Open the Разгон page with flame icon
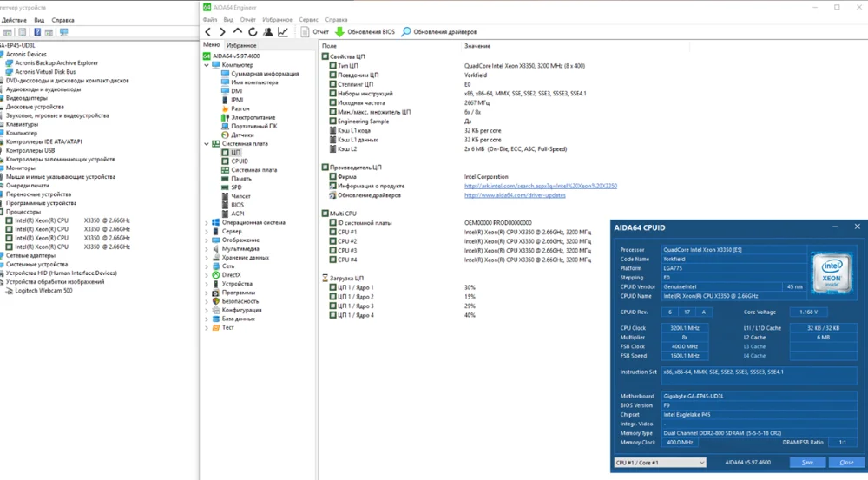The height and width of the screenshot is (480, 868). (240, 108)
